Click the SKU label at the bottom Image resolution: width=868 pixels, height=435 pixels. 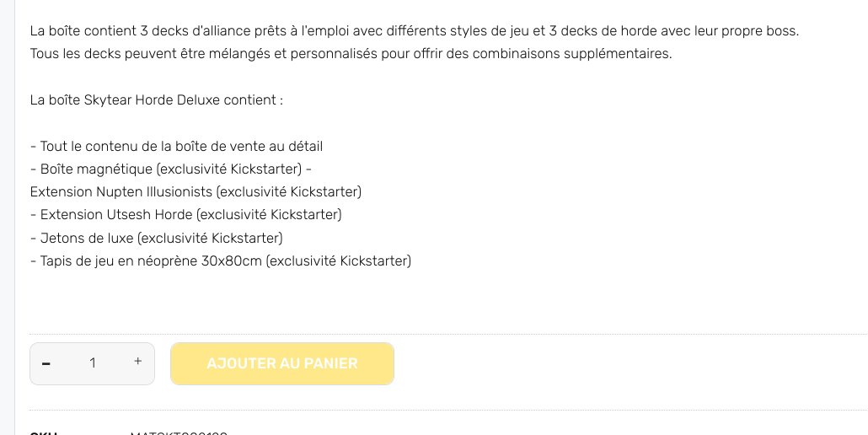pyautogui.click(x=43, y=433)
